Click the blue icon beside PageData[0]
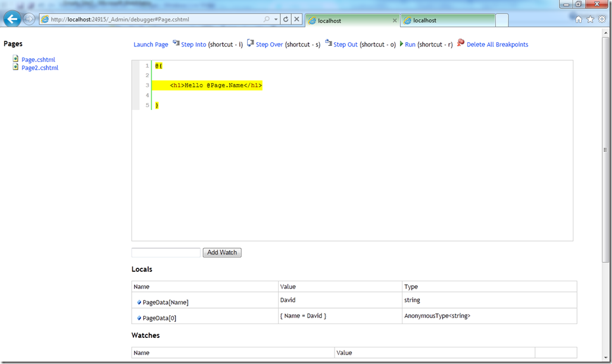 click(x=139, y=318)
